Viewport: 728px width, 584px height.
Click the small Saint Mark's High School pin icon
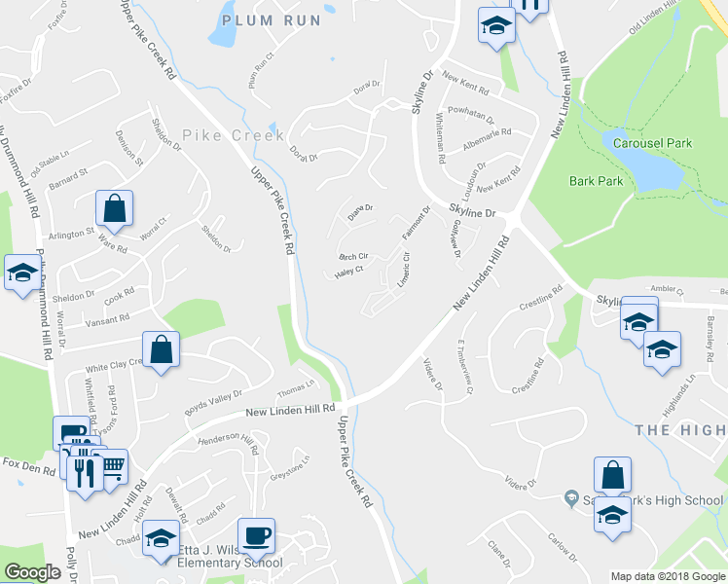pos(571,498)
